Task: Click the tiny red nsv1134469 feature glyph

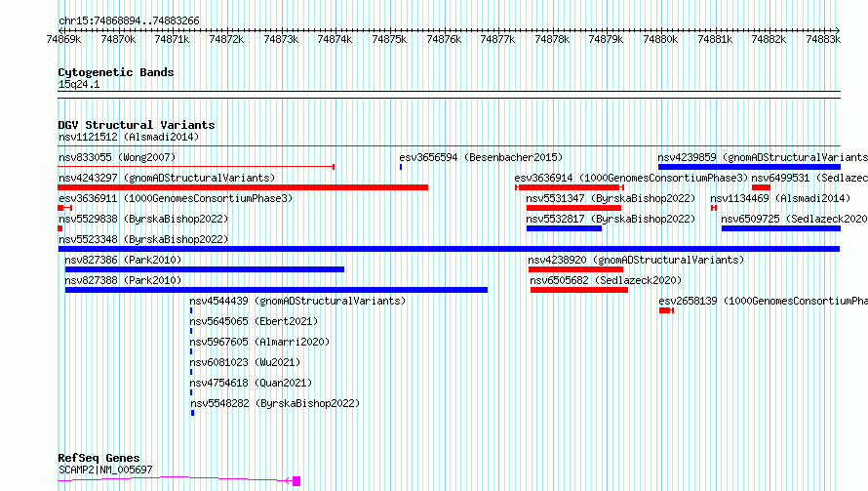Action: [714, 208]
